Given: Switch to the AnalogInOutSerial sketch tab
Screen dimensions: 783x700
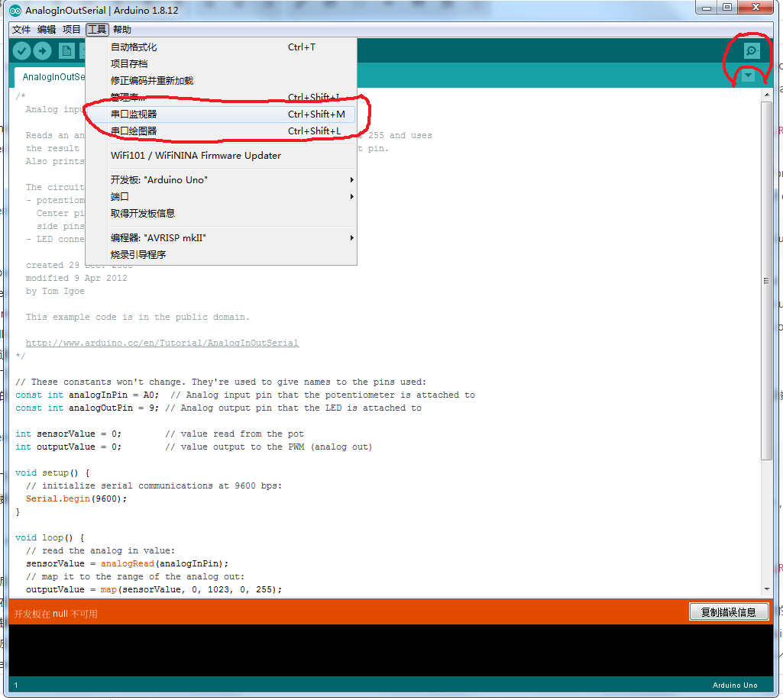Looking at the screenshot, I should [50, 77].
